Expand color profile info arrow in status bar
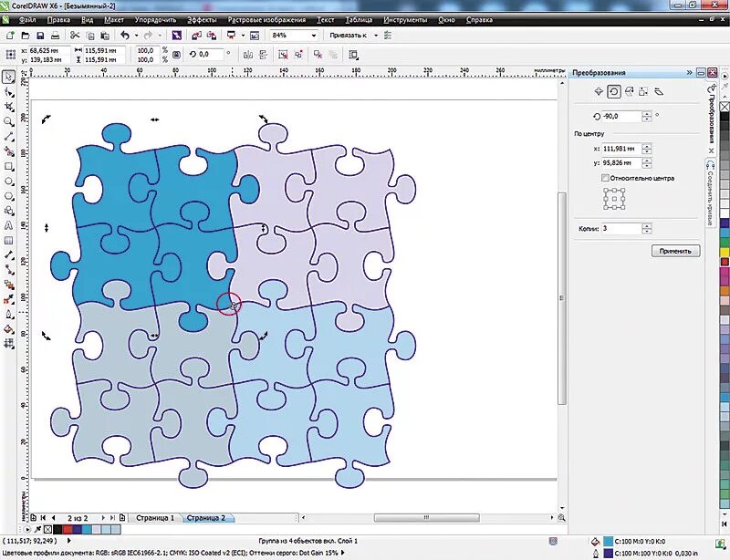This screenshot has width=730, height=560. click(343, 553)
